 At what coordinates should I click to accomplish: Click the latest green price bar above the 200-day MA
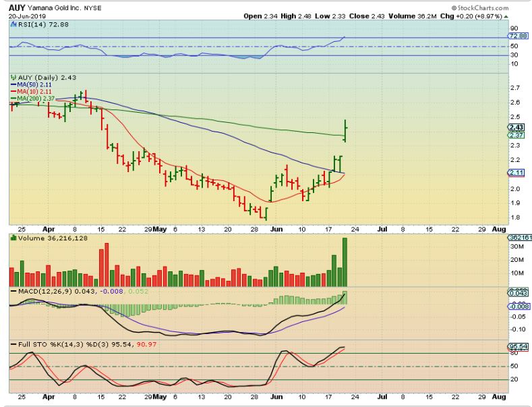click(345, 131)
